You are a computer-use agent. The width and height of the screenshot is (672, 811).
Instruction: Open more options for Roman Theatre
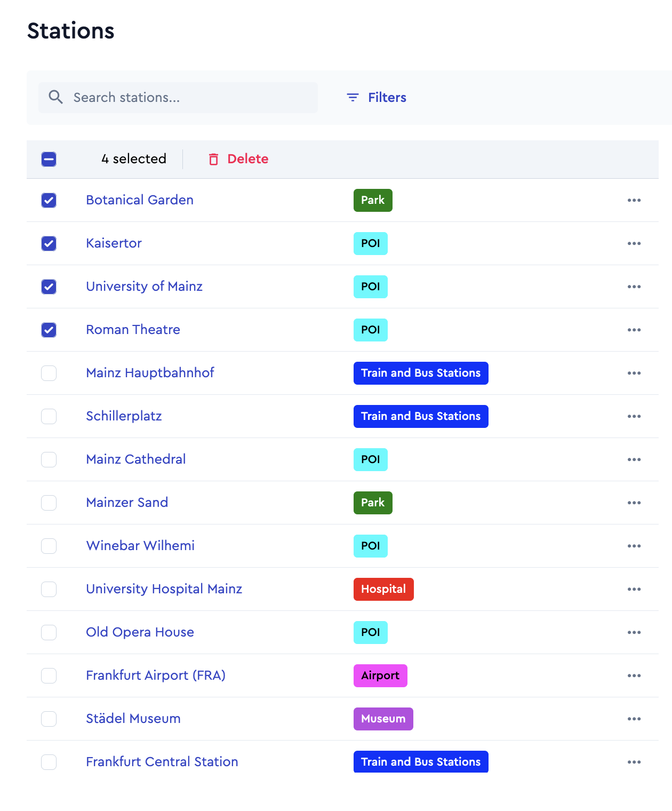click(x=634, y=330)
